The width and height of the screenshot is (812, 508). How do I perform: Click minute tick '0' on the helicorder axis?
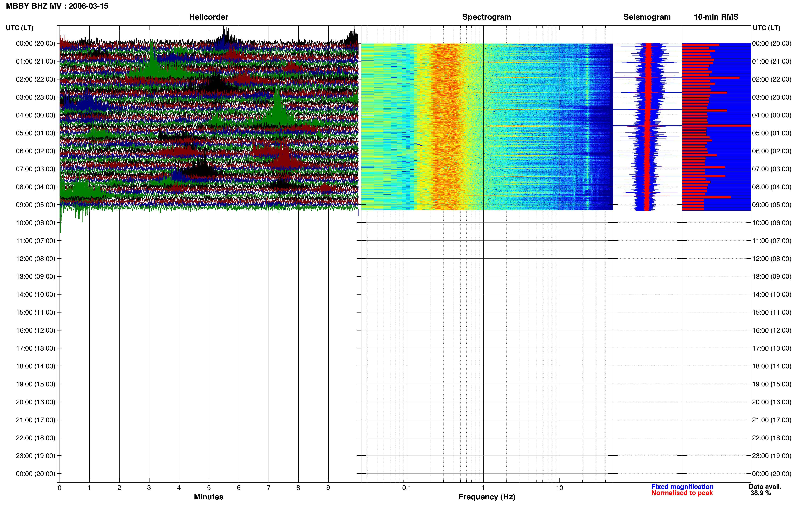[59, 488]
